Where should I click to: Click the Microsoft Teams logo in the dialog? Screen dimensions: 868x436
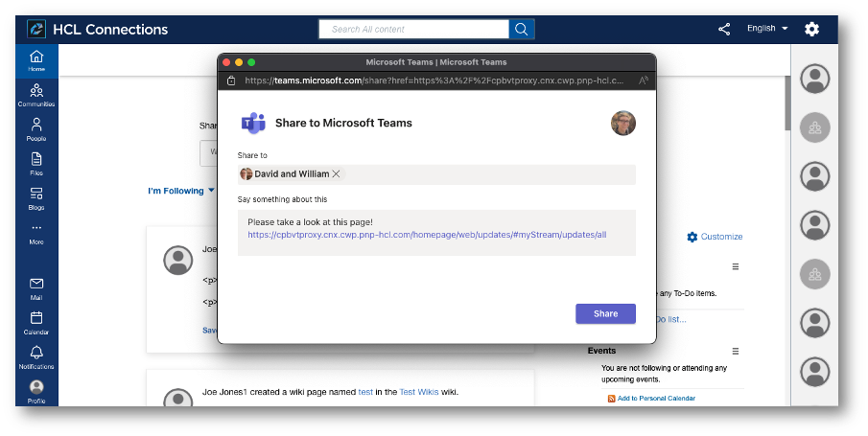tap(253, 123)
